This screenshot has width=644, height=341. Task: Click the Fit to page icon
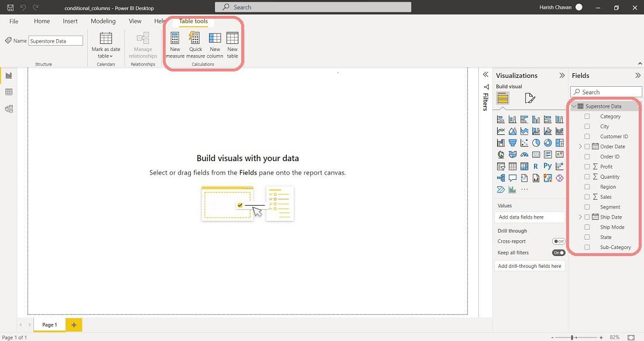631,337
